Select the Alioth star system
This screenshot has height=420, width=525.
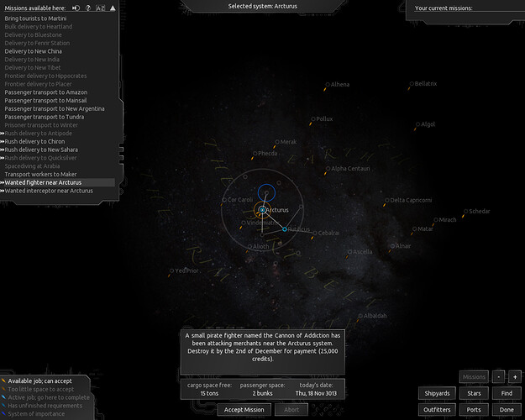(249, 246)
